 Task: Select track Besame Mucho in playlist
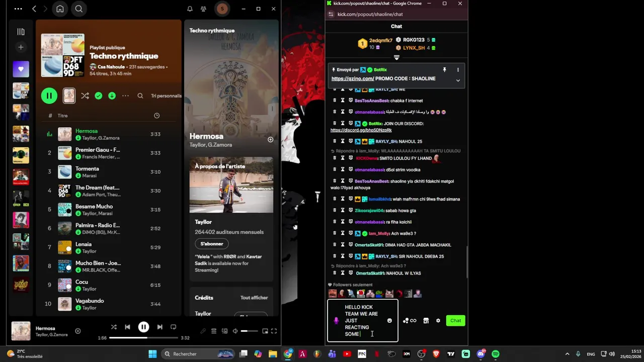point(108,209)
